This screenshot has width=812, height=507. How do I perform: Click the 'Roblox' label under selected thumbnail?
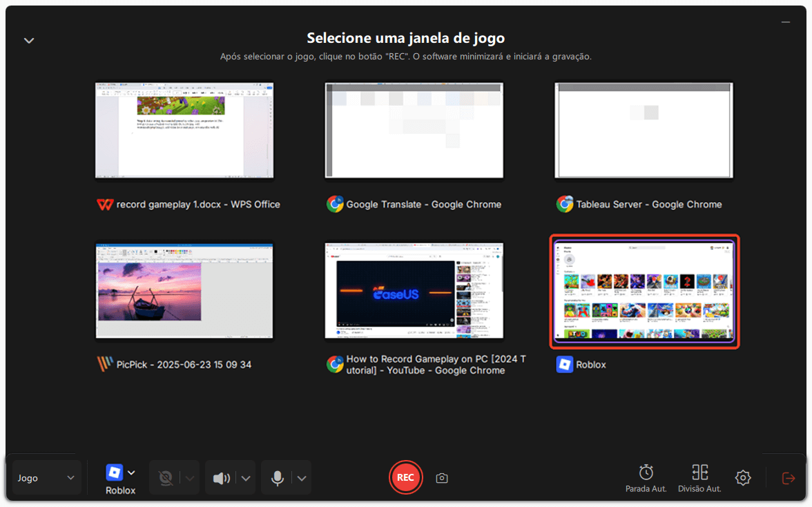591,365
